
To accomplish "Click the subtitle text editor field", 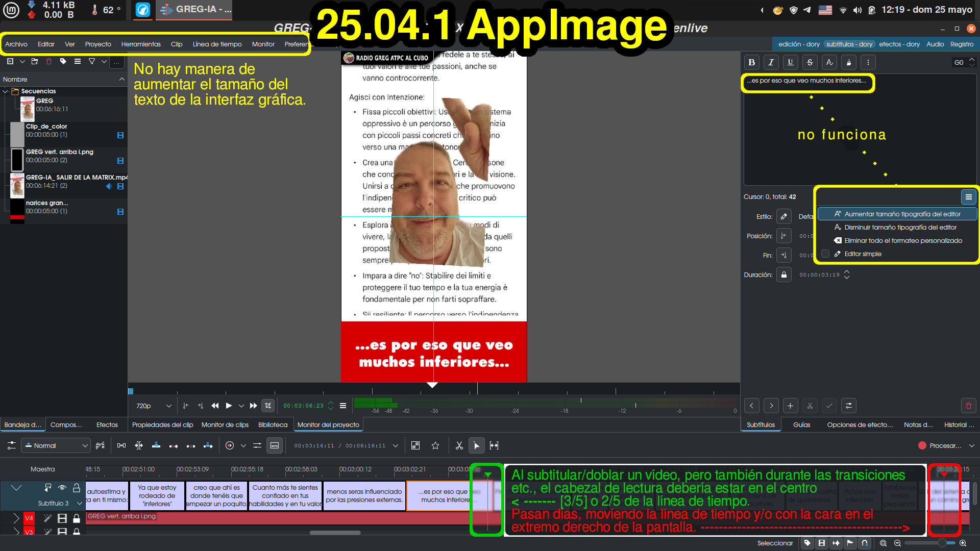I will (x=860, y=130).
